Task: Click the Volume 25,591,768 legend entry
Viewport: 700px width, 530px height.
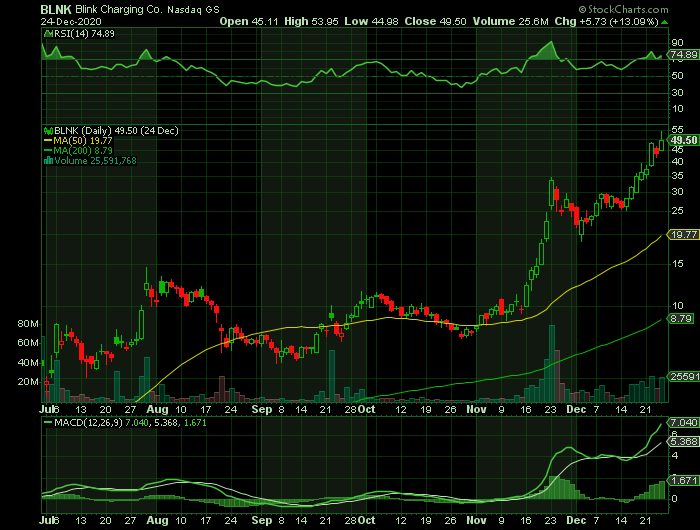Action: click(x=95, y=161)
